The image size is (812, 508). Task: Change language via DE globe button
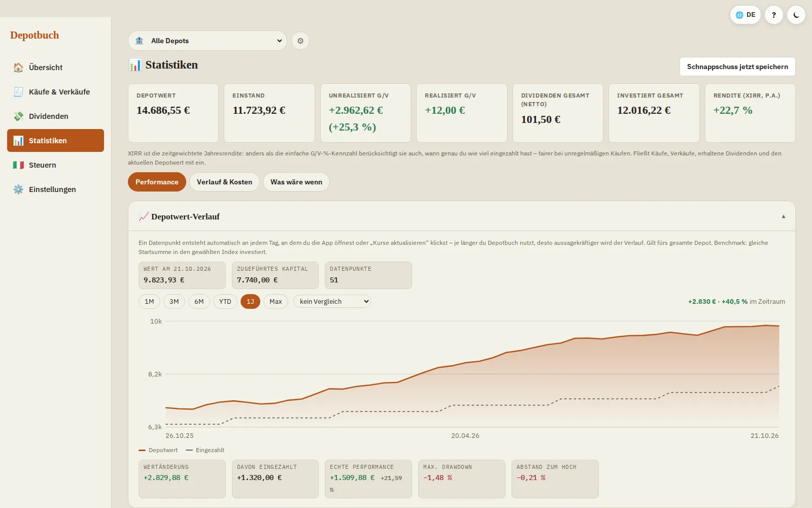point(746,15)
